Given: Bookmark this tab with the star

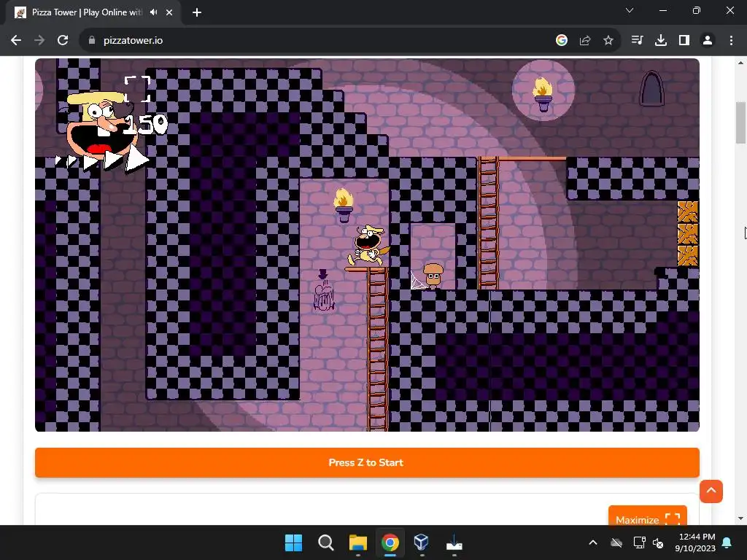Looking at the screenshot, I should pos(608,41).
